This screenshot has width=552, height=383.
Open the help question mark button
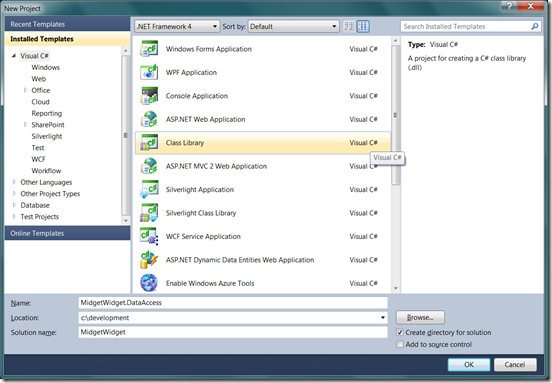(509, 6)
